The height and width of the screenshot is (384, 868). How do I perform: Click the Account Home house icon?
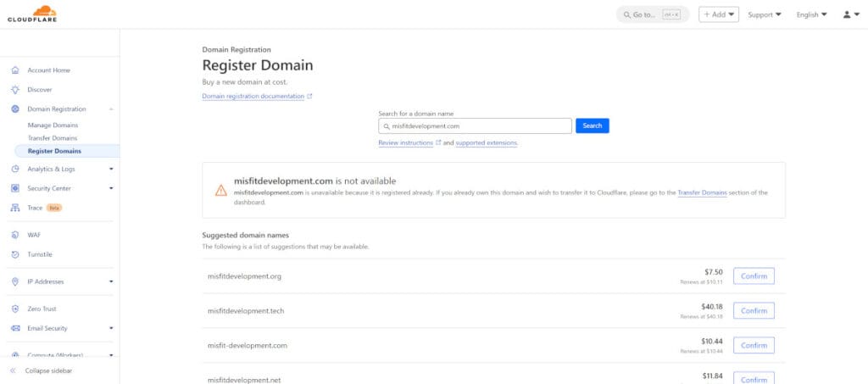click(15, 70)
